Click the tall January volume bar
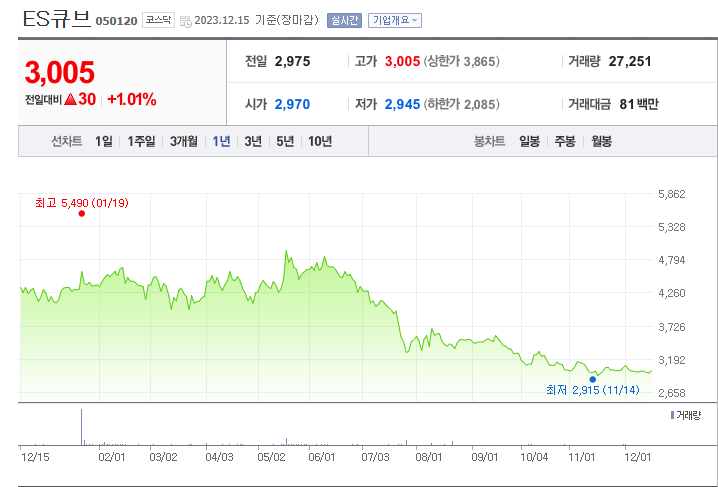 82,427
